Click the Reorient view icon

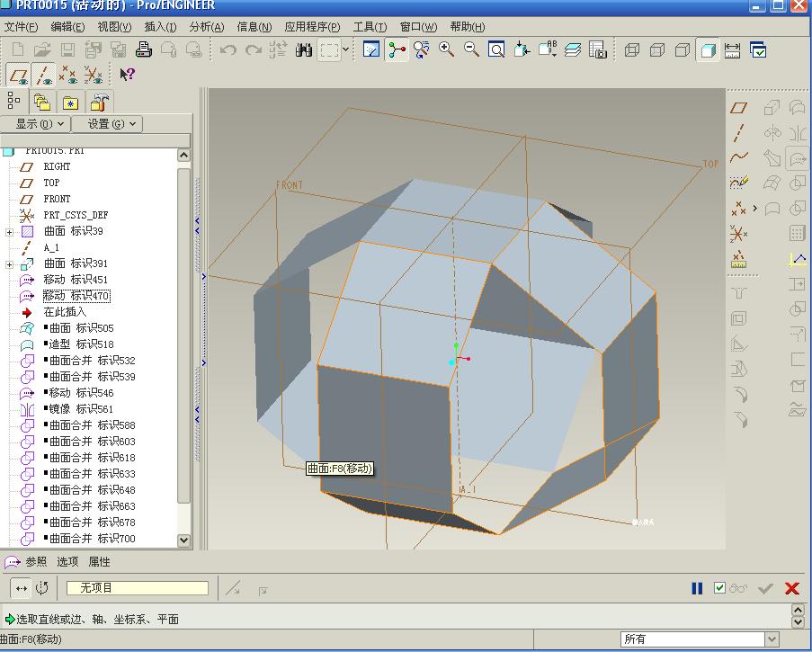[x=522, y=49]
